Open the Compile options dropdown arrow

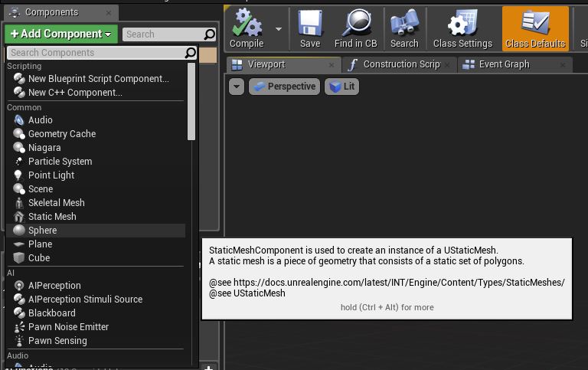coord(278,29)
